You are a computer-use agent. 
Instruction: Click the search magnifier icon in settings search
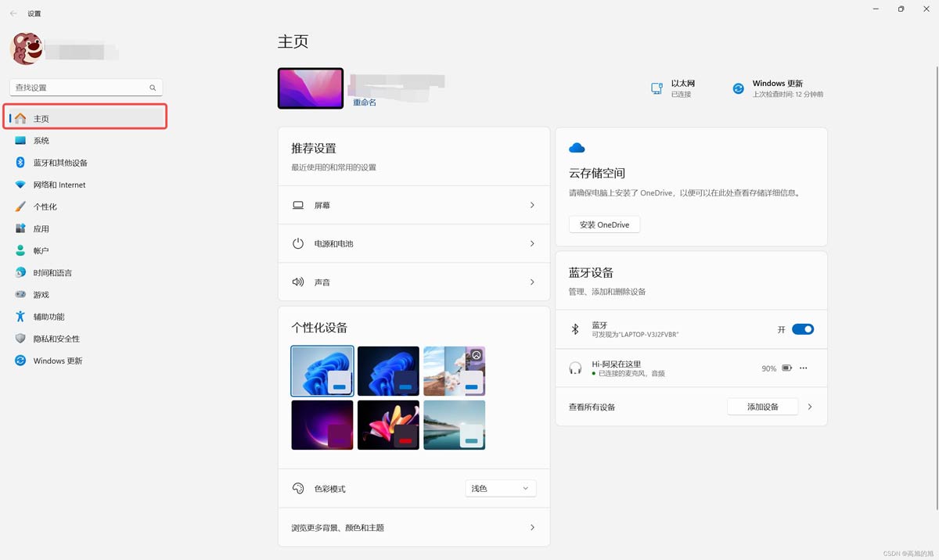pyautogui.click(x=153, y=88)
